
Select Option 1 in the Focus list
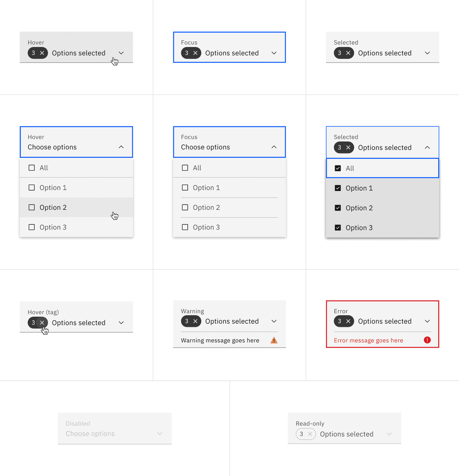[206, 188]
